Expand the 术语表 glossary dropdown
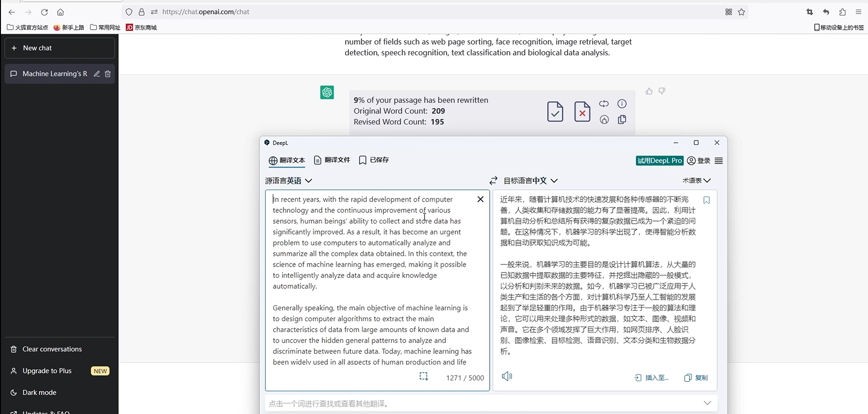The image size is (868, 414). click(x=696, y=180)
